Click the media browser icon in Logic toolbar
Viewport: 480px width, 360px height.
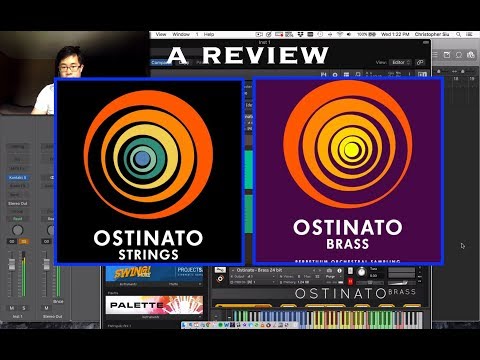coord(470,55)
